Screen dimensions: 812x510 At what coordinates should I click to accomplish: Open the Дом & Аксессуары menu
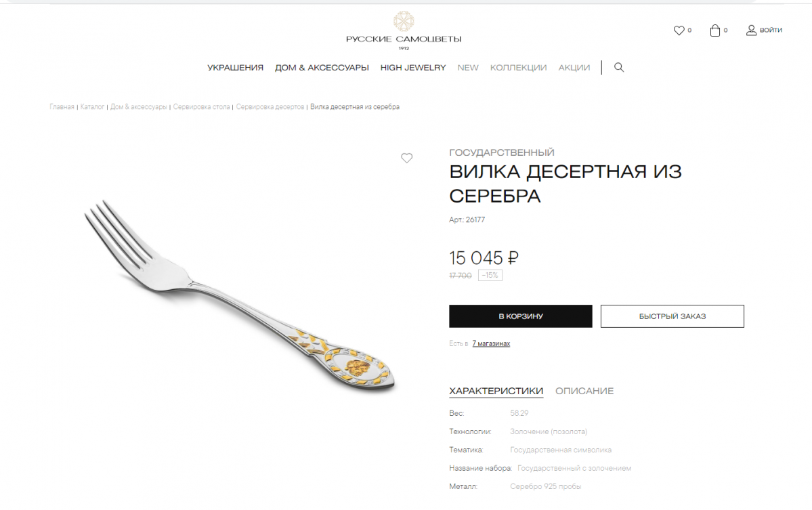[322, 68]
